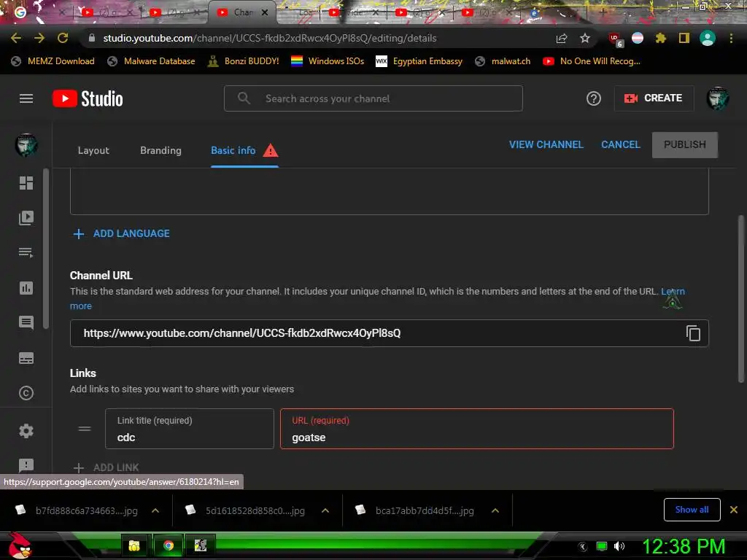The width and height of the screenshot is (747, 560).
Task: Switch to the Layout tab
Action: (93, 150)
